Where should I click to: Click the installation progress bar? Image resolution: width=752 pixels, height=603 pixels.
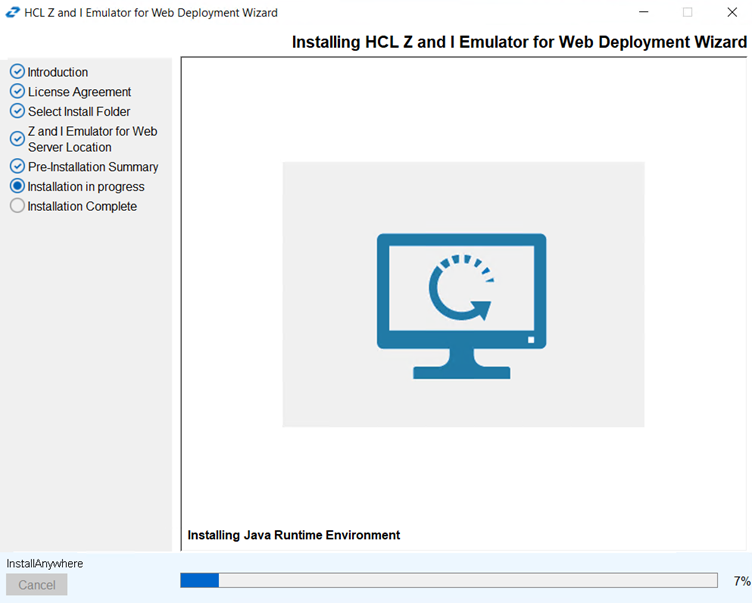(449, 580)
